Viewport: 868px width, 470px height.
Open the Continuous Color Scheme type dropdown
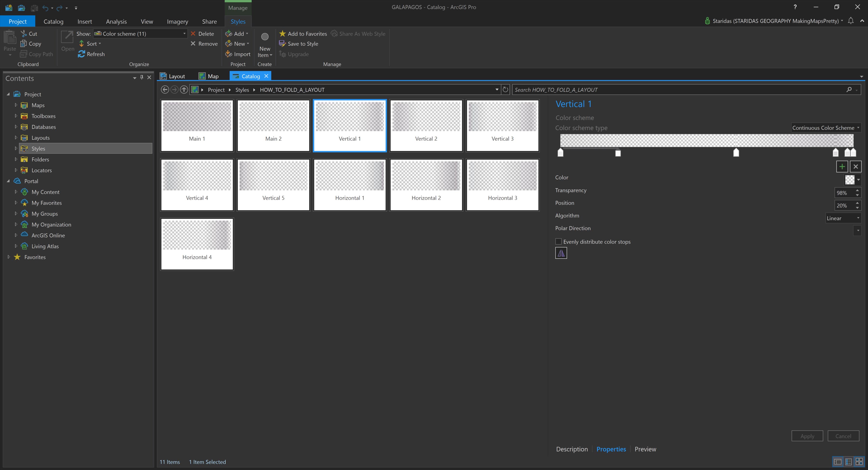pos(826,128)
